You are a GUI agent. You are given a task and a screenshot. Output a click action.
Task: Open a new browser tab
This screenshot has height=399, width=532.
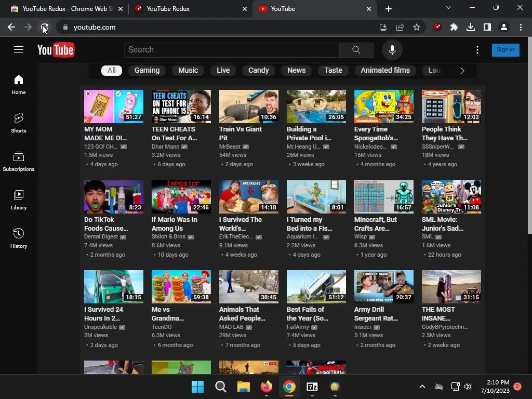(389, 9)
